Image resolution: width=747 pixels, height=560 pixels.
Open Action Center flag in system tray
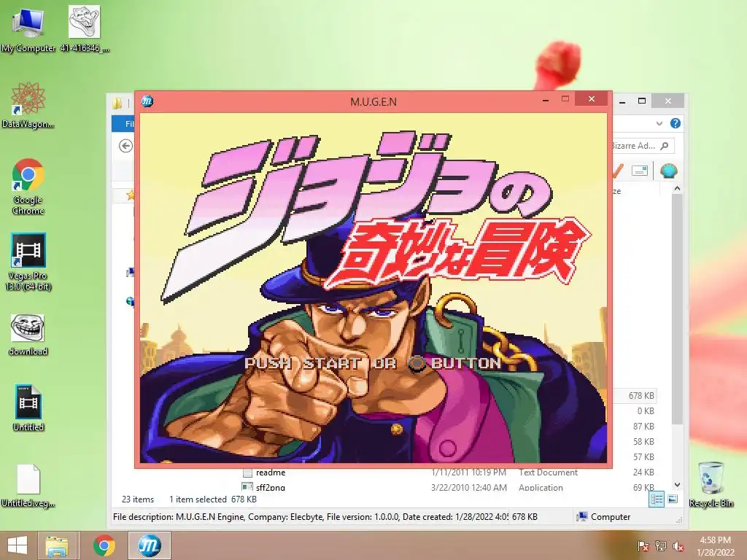coord(643,546)
